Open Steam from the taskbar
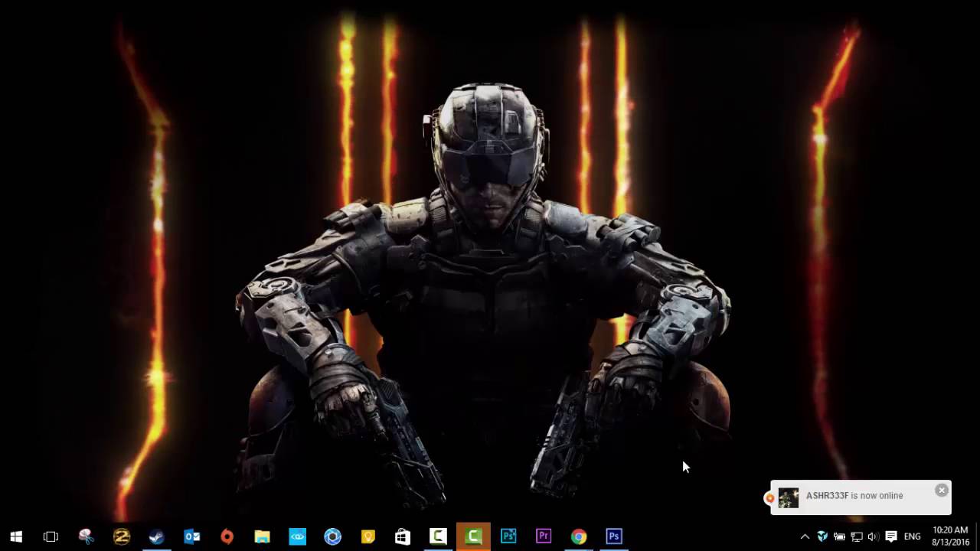This screenshot has width=980, height=551. pyautogui.click(x=156, y=536)
